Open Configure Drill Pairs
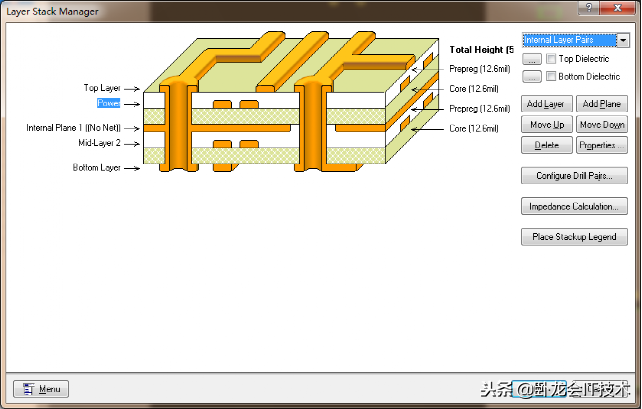The width and height of the screenshot is (642, 409). (x=574, y=176)
